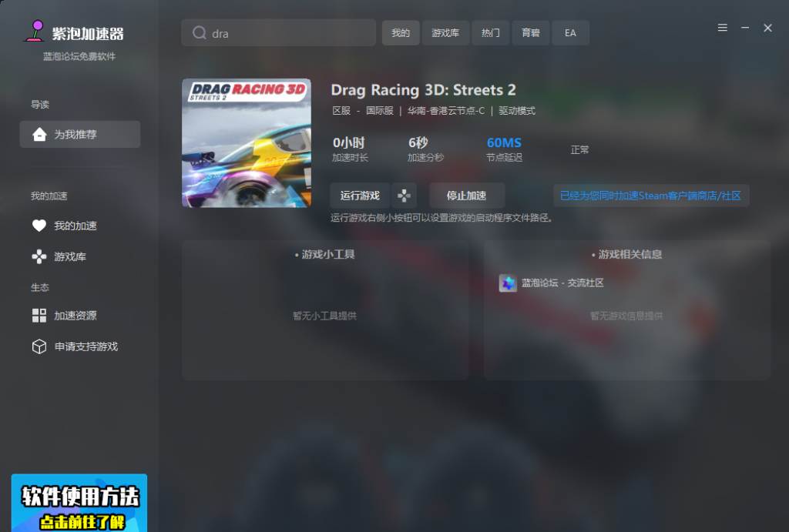Switch to the 游戏库 top tab

tap(445, 33)
